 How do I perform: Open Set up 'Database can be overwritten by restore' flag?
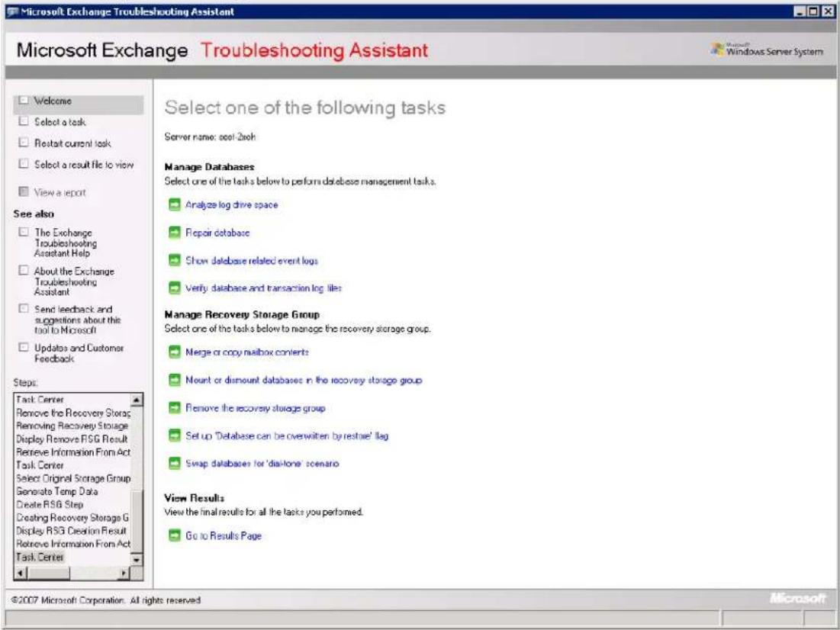(287, 436)
